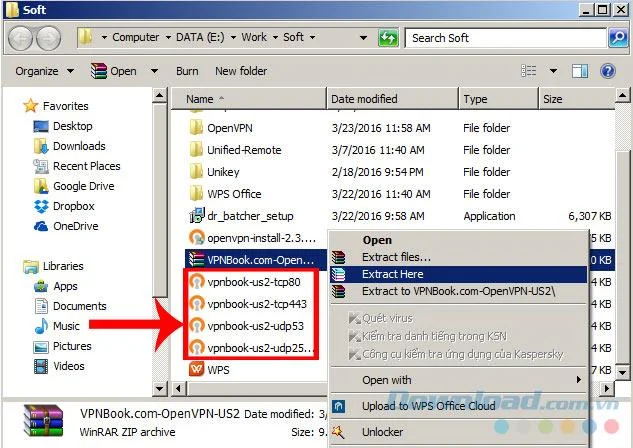Click the search magnifier icon
Screen dimensions: 633x448
pos(618,38)
